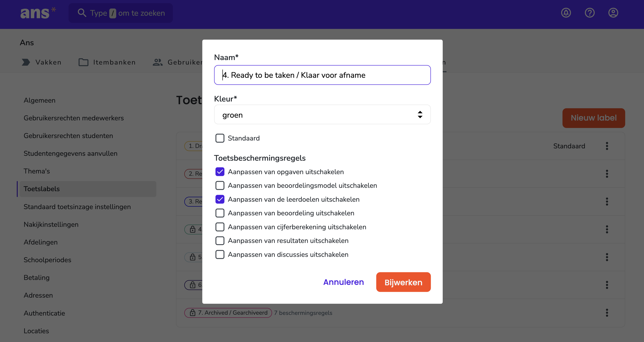Viewport: 644px width, 342px height.
Task: Open the help question mark icon
Action: pos(590,13)
